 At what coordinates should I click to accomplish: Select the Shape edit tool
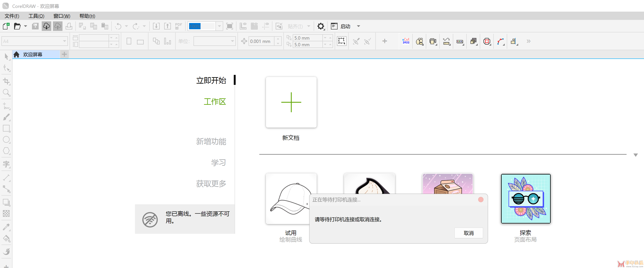pos(6,68)
